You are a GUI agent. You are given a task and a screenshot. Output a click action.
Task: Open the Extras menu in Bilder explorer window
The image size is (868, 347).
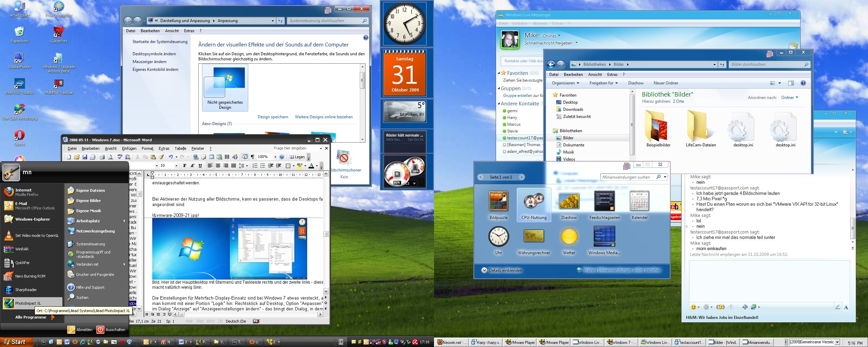tap(612, 75)
